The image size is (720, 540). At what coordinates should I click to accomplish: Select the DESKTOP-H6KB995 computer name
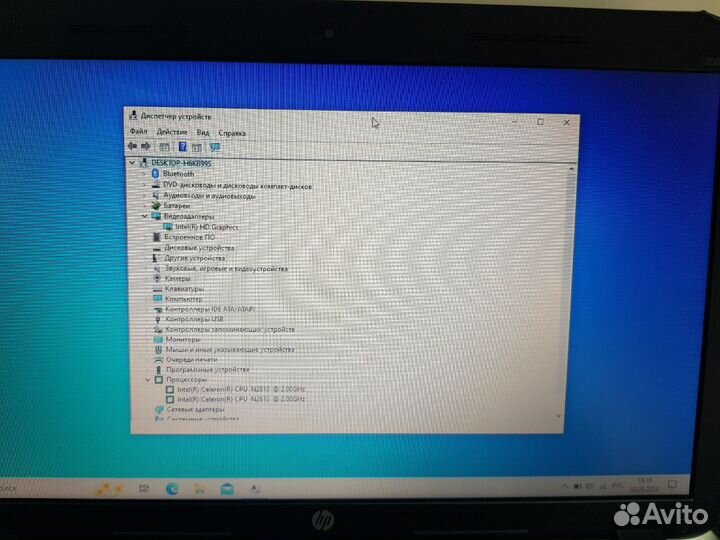tap(181, 163)
